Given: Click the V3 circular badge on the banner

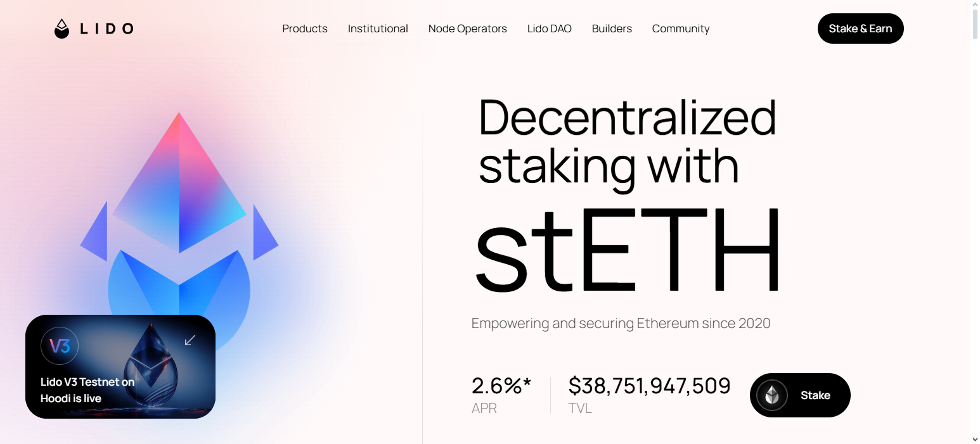Looking at the screenshot, I should click(59, 345).
